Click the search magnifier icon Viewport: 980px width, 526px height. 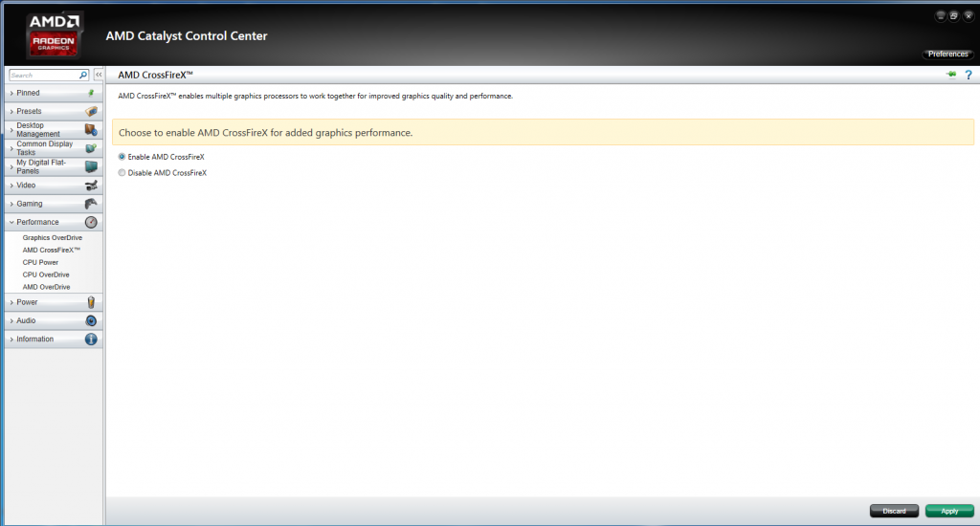pos(83,75)
